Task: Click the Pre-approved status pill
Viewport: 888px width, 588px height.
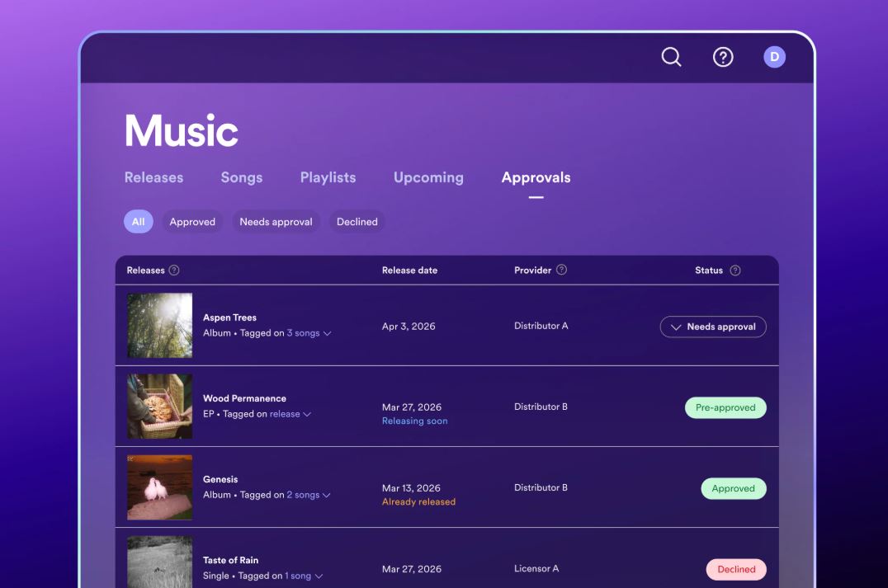Action: (x=725, y=407)
